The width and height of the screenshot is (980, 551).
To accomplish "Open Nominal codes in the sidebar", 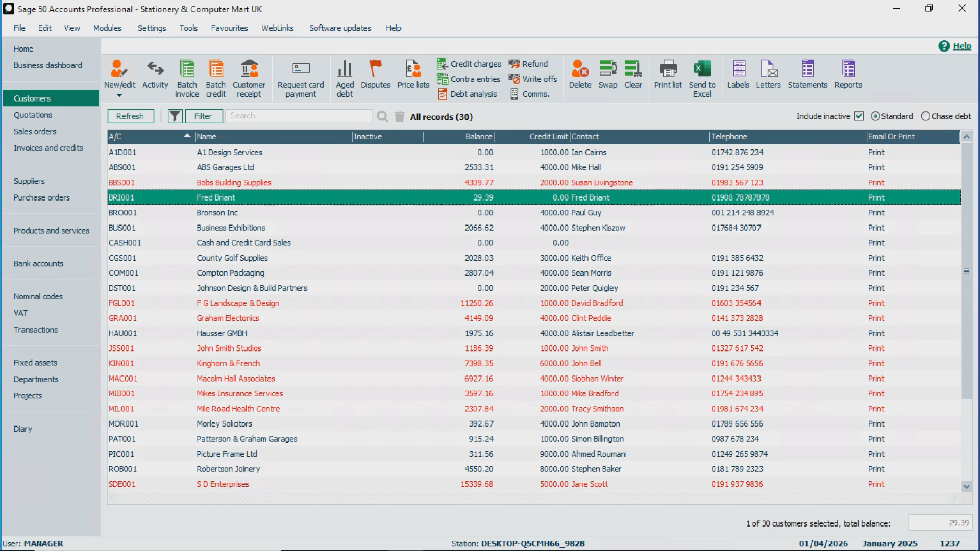I will [38, 297].
